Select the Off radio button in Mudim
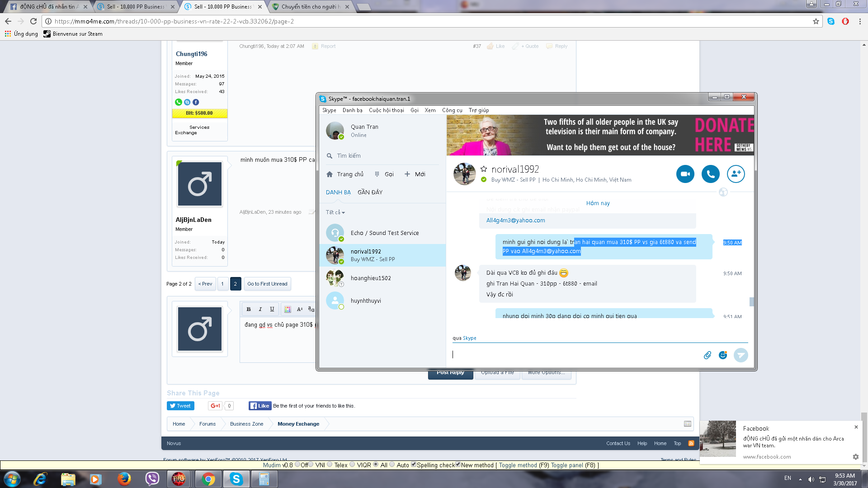Viewport: 868px width, 488px height. point(297,465)
